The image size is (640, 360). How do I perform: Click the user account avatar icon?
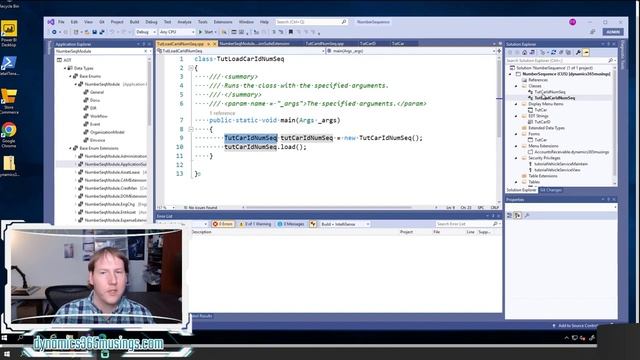point(572,22)
